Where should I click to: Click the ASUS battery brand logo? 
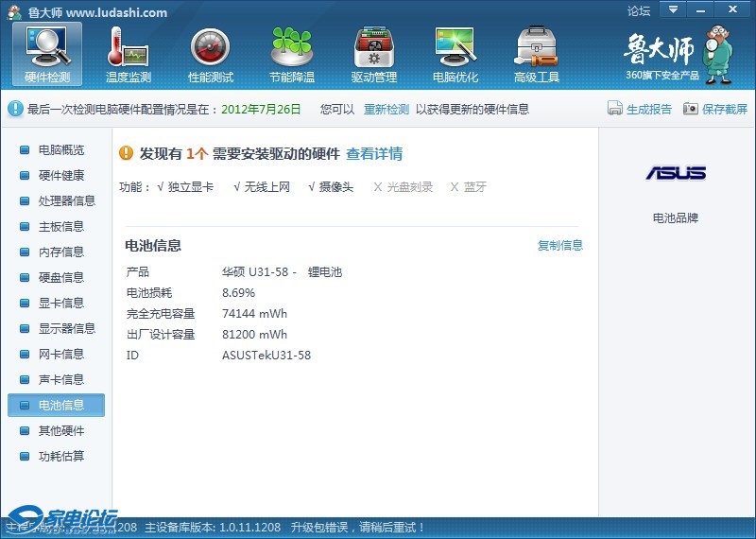tap(676, 173)
